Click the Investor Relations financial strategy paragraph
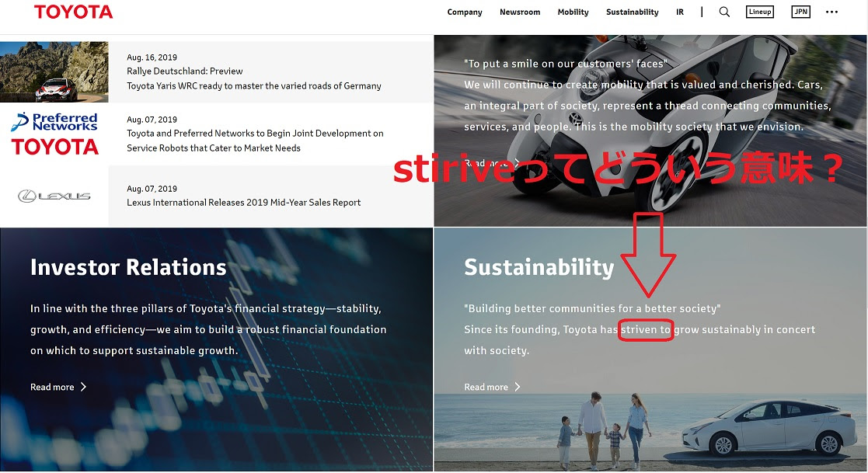Image resolution: width=868 pixels, height=473 pixels. pyautogui.click(x=208, y=329)
